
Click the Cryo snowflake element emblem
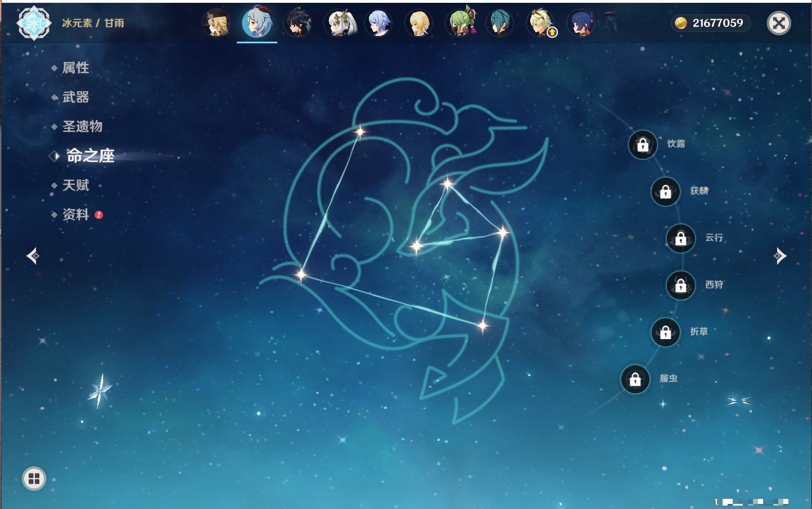[x=34, y=23]
